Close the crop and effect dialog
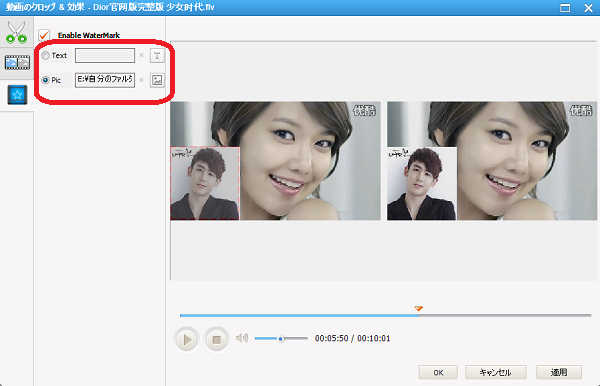The width and height of the screenshot is (600, 386). point(589,8)
